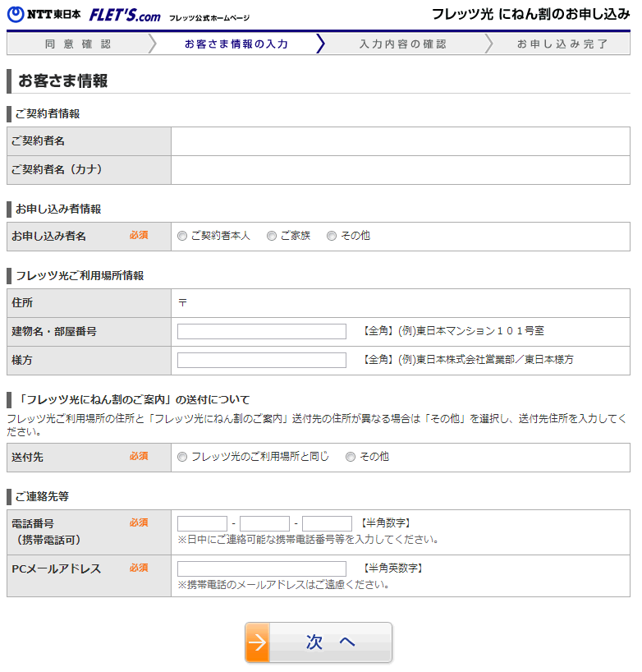Choose その他 for 送付先 destination

[351, 457]
